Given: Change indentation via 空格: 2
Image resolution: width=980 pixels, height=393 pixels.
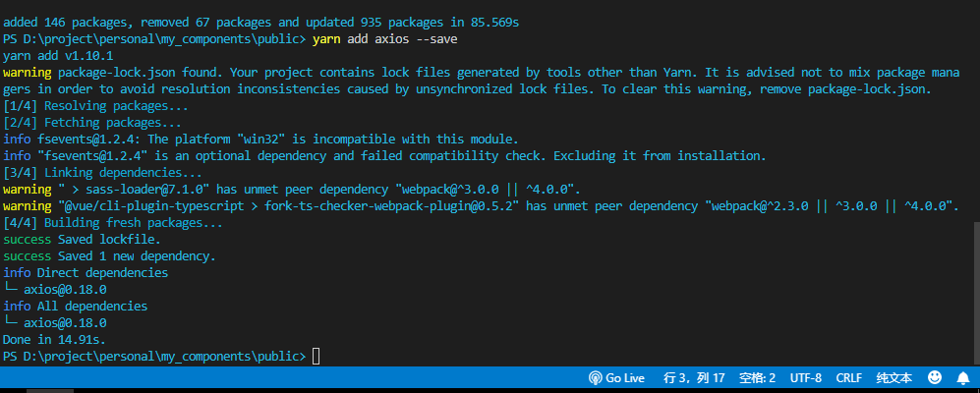Looking at the screenshot, I should click(758, 377).
